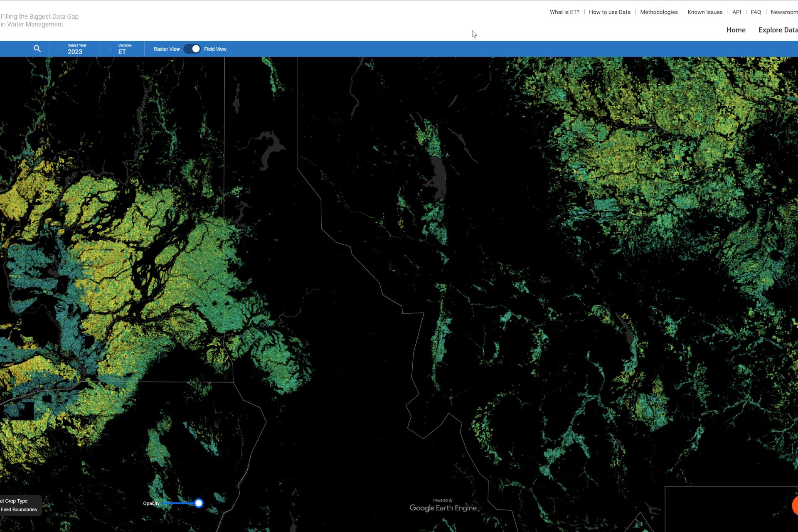Select the Raster View label
This screenshot has height=532, width=798.
(166, 49)
